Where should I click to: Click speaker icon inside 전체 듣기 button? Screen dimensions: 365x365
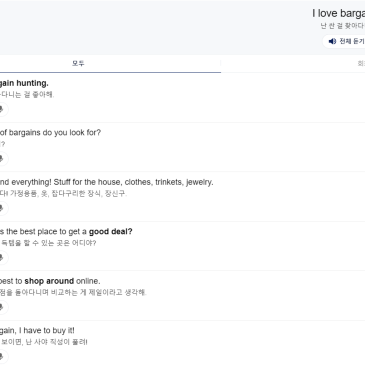point(332,41)
